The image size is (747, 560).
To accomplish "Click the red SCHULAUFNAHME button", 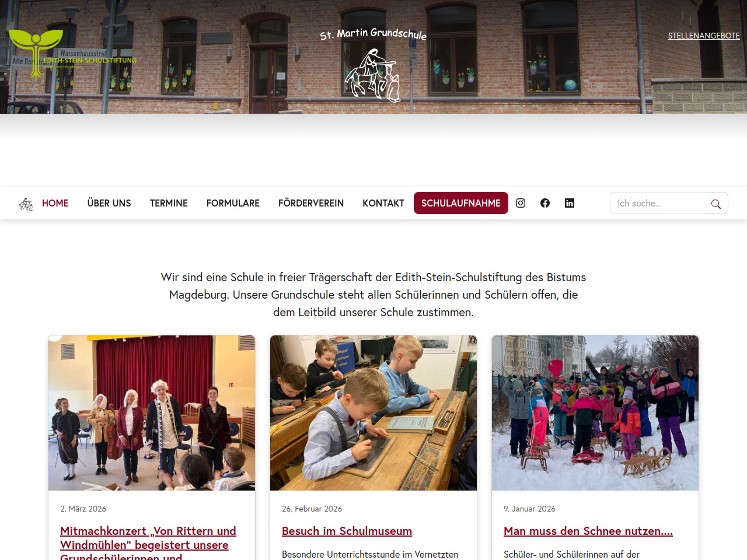I will pyautogui.click(x=461, y=203).
